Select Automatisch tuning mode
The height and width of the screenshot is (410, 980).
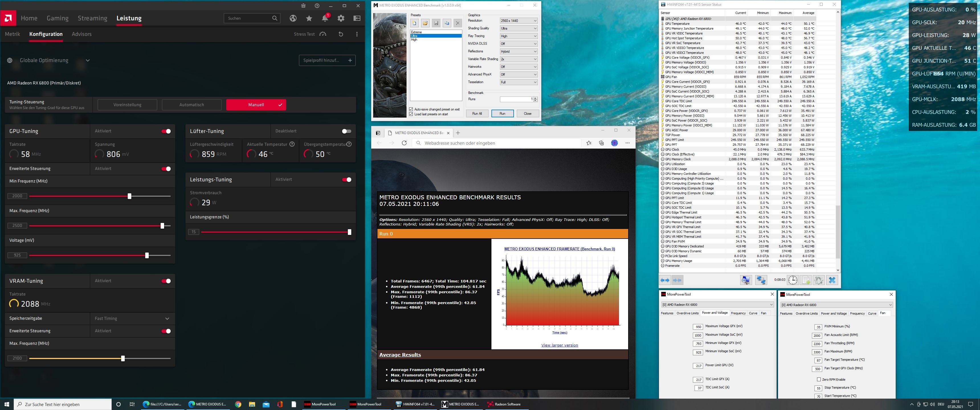click(192, 104)
